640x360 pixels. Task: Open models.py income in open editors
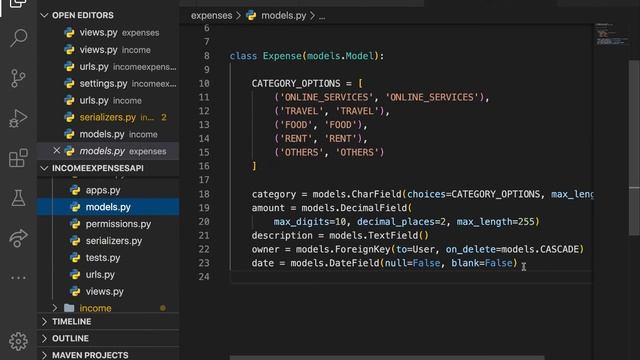[108, 134]
